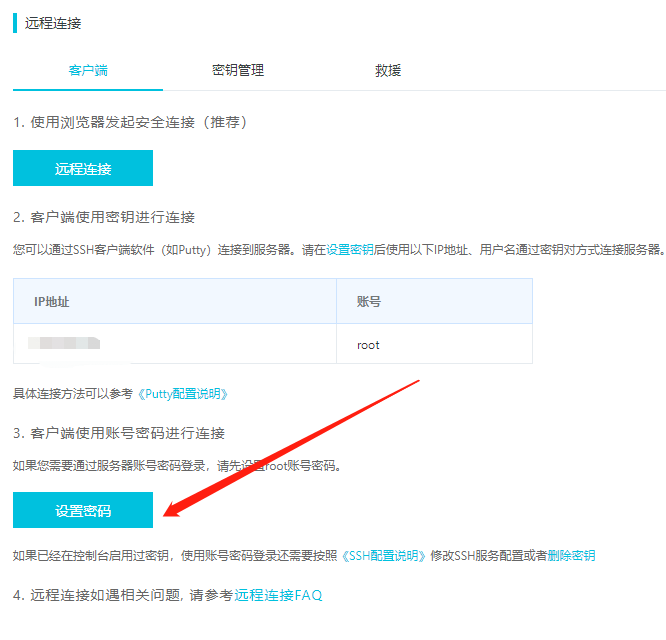666x640 pixels.
Task: Click the IP地址 column header
Action: click(52, 301)
